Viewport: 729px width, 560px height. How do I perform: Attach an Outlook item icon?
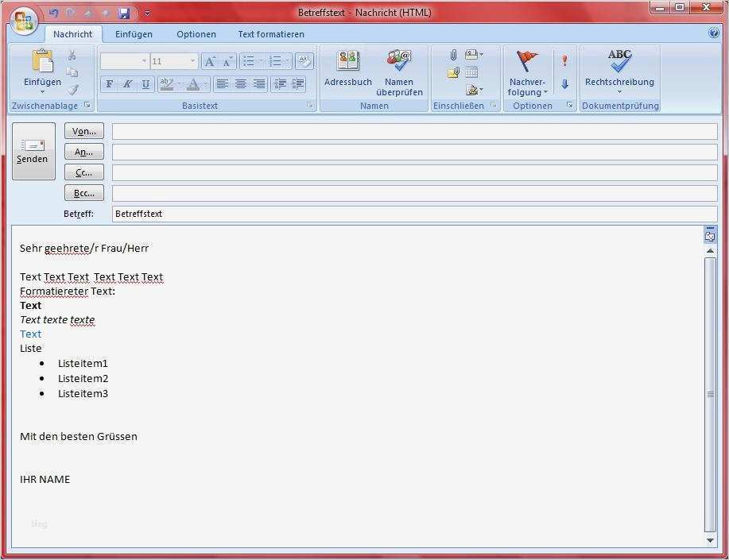click(x=453, y=72)
